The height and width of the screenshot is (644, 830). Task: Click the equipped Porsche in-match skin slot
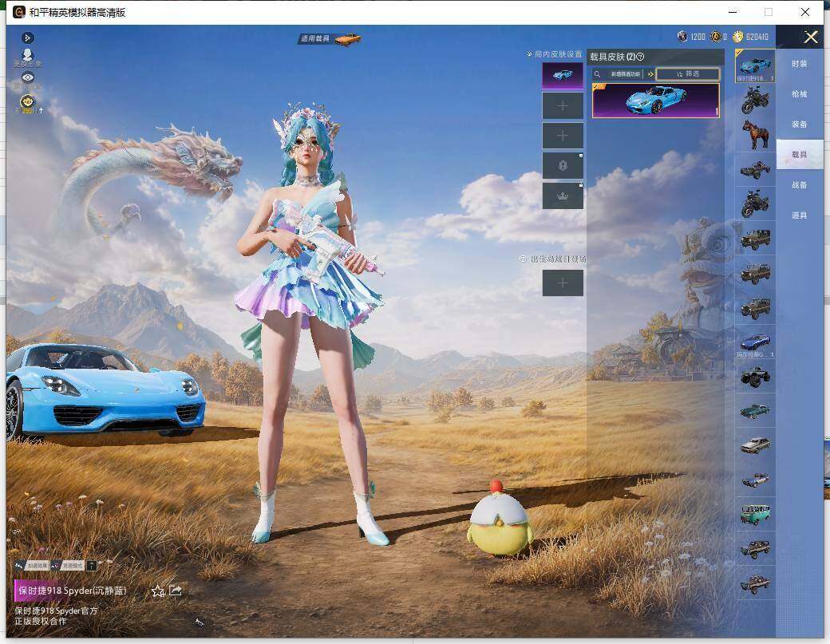pyautogui.click(x=563, y=75)
